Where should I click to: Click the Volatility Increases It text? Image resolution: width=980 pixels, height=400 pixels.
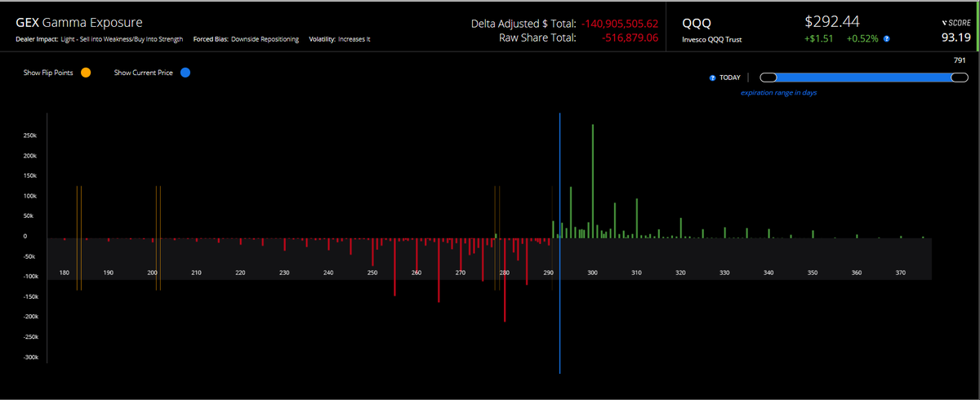(340, 39)
